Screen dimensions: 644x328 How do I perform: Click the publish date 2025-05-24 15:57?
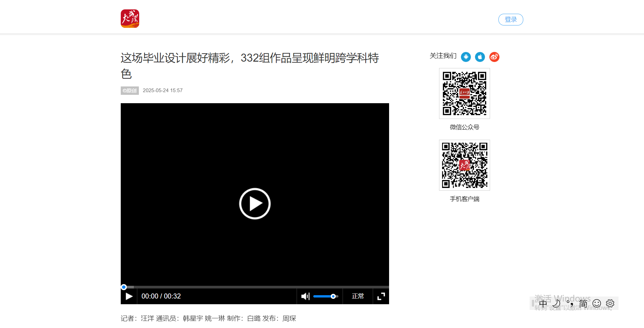pos(163,90)
